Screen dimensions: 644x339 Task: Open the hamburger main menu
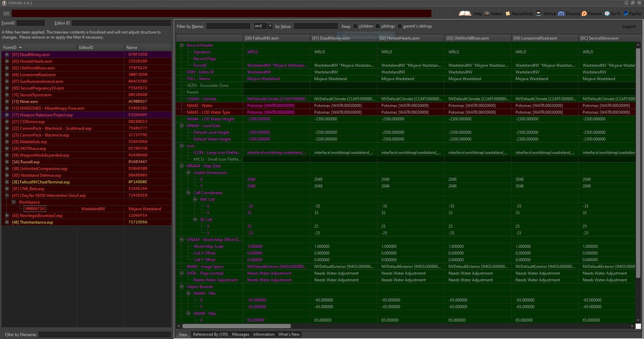tap(6, 13)
